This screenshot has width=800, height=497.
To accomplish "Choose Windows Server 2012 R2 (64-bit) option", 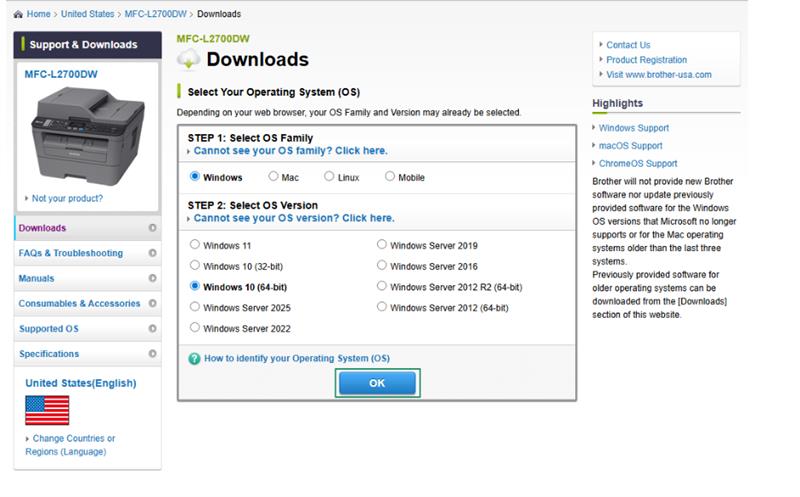I will click(x=382, y=286).
